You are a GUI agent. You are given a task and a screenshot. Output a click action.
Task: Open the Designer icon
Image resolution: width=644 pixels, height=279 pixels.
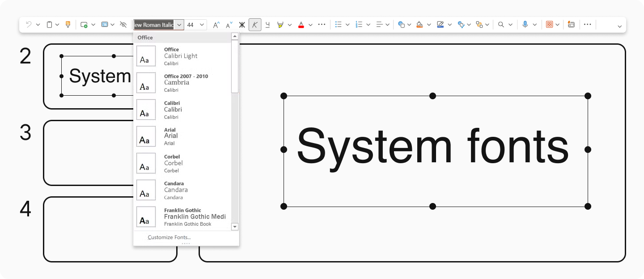pyautogui.click(x=571, y=25)
